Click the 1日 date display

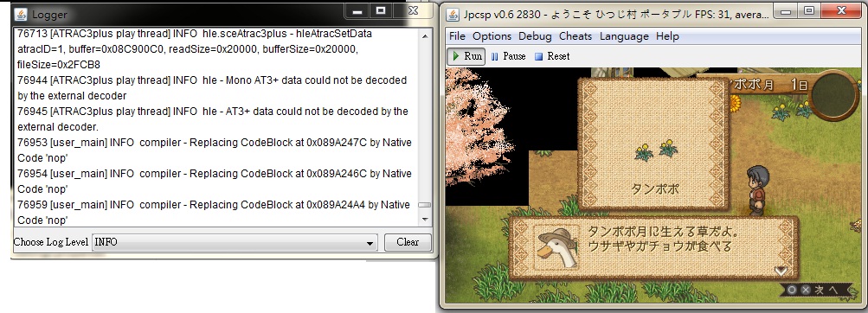[799, 85]
